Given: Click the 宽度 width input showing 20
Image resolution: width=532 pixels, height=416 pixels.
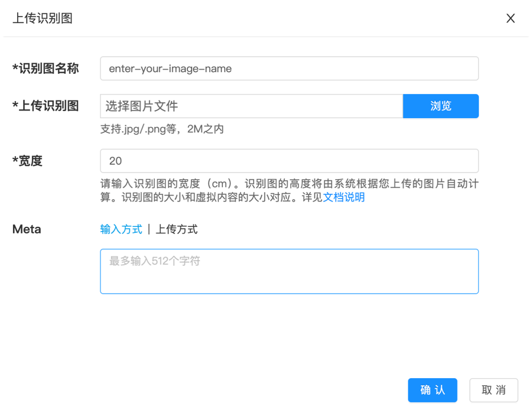Looking at the screenshot, I should coord(289,160).
